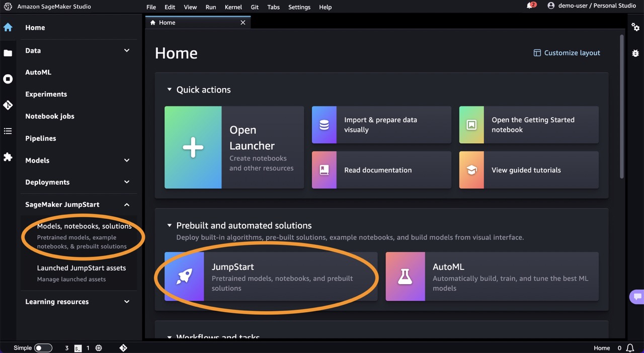This screenshot has width=644, height=353.
Task: Click the Customize layout icon
Action: tap(537, 53)
